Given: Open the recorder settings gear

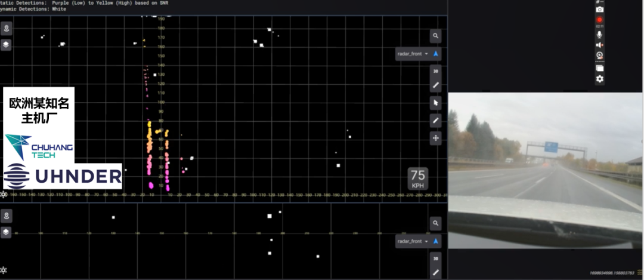Looking at the screenshot, I should tap(600, 79).
